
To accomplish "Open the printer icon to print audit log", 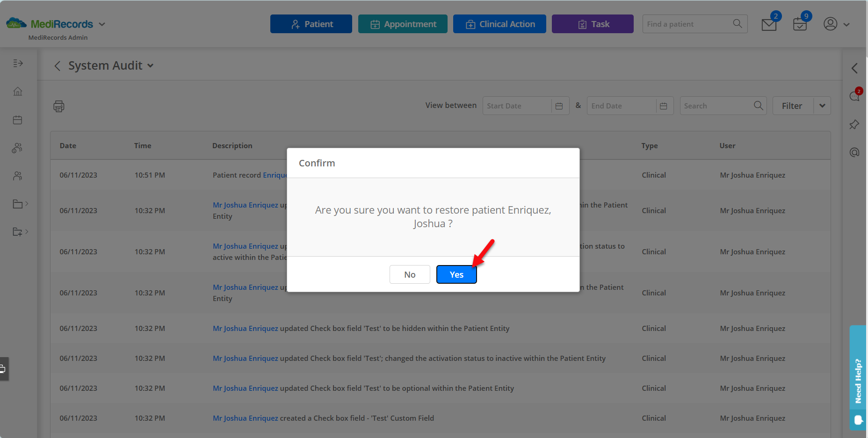I will point(59,106).
